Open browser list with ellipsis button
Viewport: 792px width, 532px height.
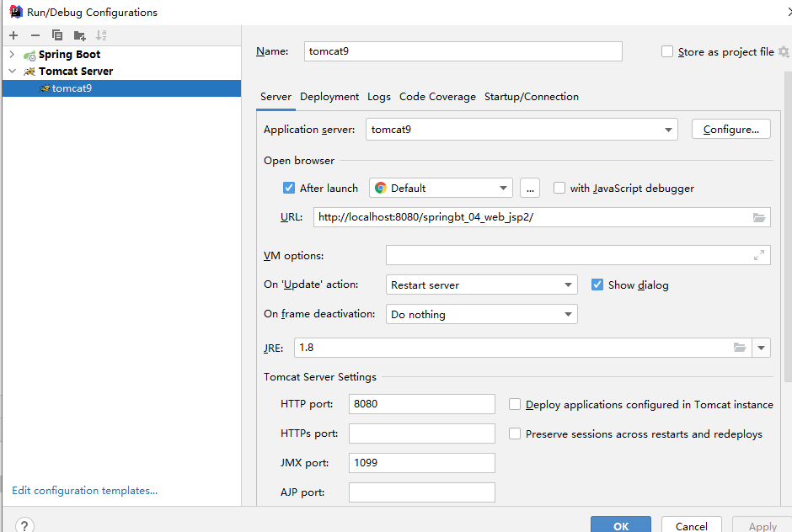click(x=530, y=189)
